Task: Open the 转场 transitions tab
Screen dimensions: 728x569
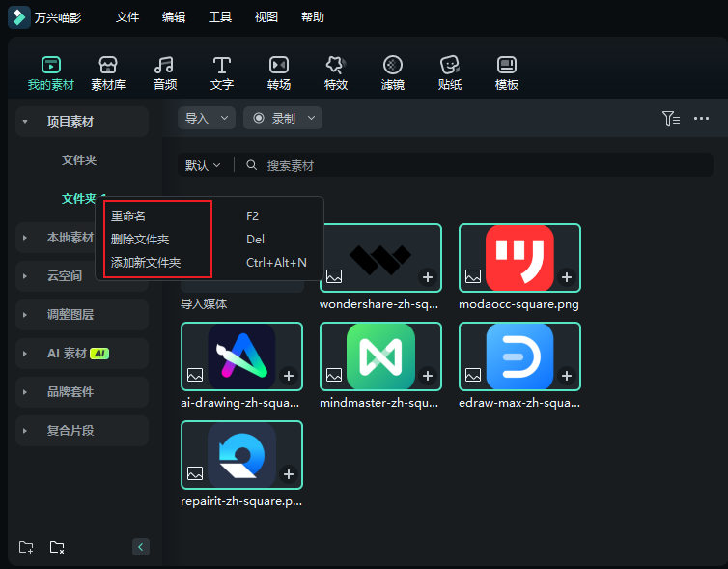Action: (x=279, y=72)
